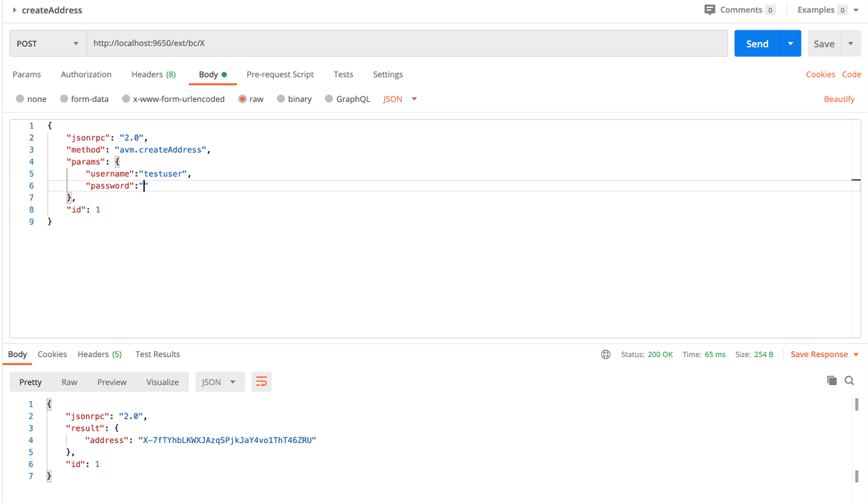868x503 pixels.
Task: Click the request URL input field
Action: point(405,43)
